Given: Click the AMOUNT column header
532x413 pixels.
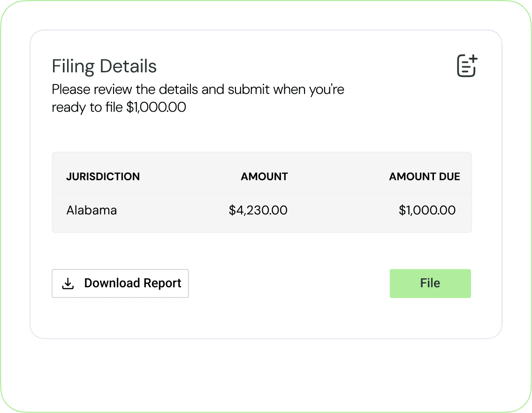Looking at the screenshot, I should (x=264, y=176).
